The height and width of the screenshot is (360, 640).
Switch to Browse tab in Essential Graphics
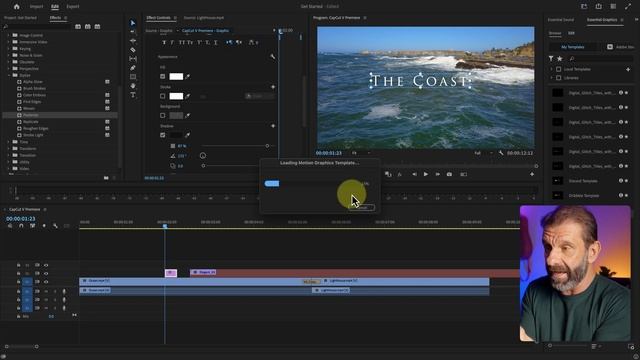(555, 33)
